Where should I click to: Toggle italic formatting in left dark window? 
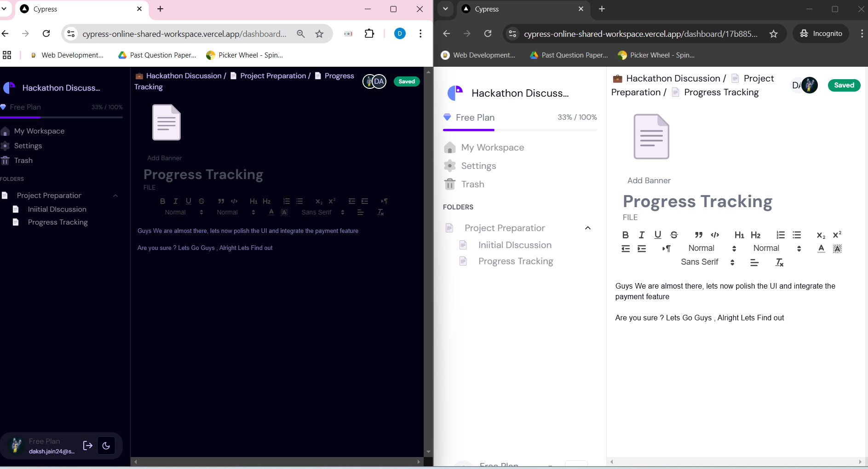coord(175,201)
